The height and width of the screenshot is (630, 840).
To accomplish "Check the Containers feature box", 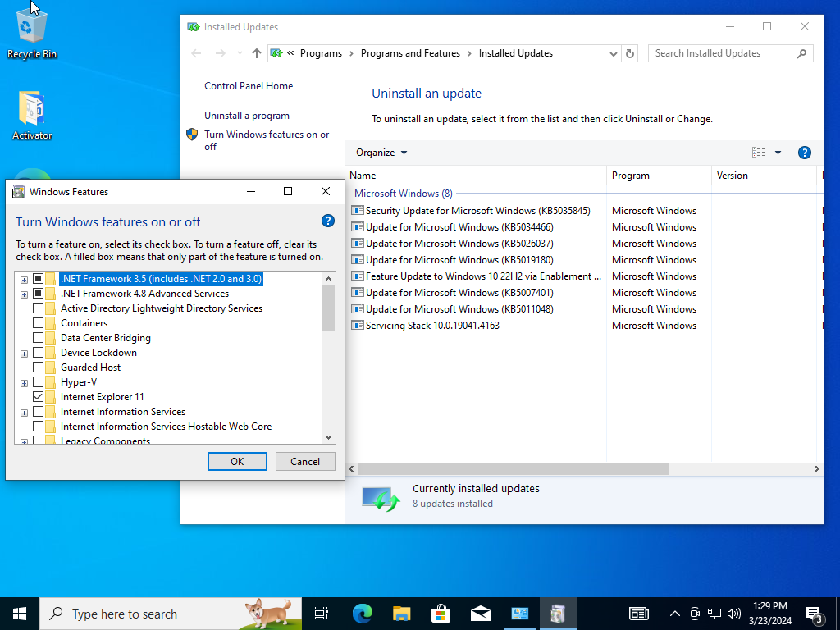I will click(38, 323).
